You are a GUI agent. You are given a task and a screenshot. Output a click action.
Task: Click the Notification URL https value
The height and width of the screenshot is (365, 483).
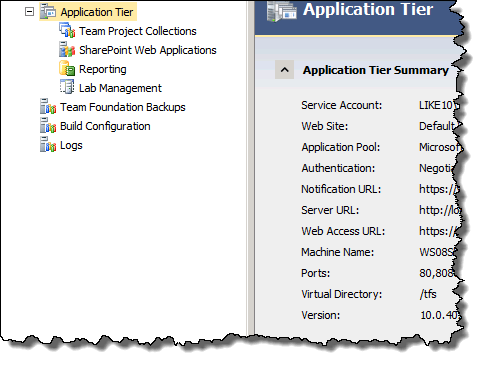[x=439, y=189]
